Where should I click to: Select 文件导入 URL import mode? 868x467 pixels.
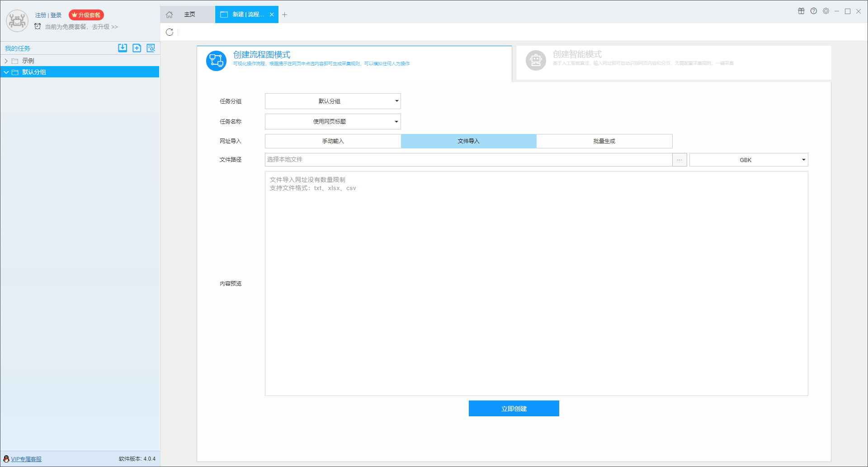468,141
